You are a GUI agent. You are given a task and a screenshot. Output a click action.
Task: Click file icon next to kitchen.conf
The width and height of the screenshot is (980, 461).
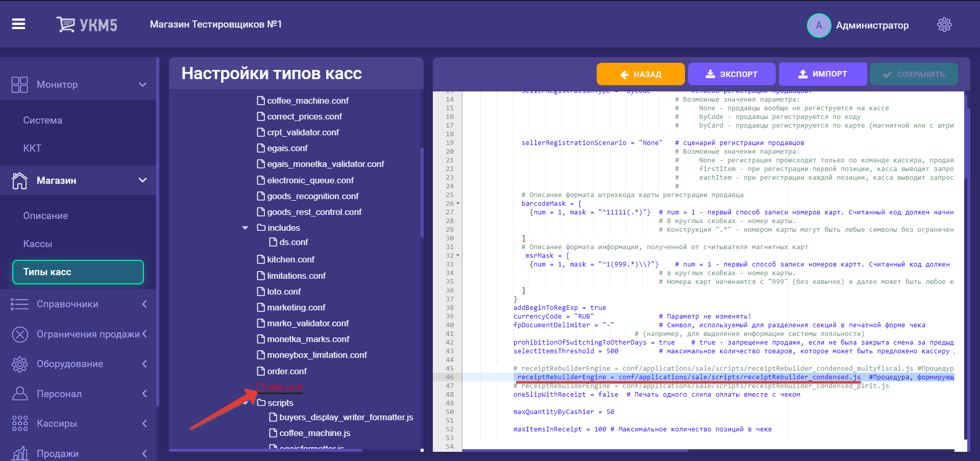(x=261, y=259)
